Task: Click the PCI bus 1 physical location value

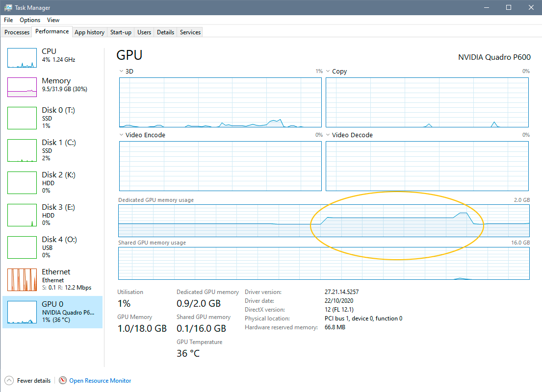Action: [363, 318]
